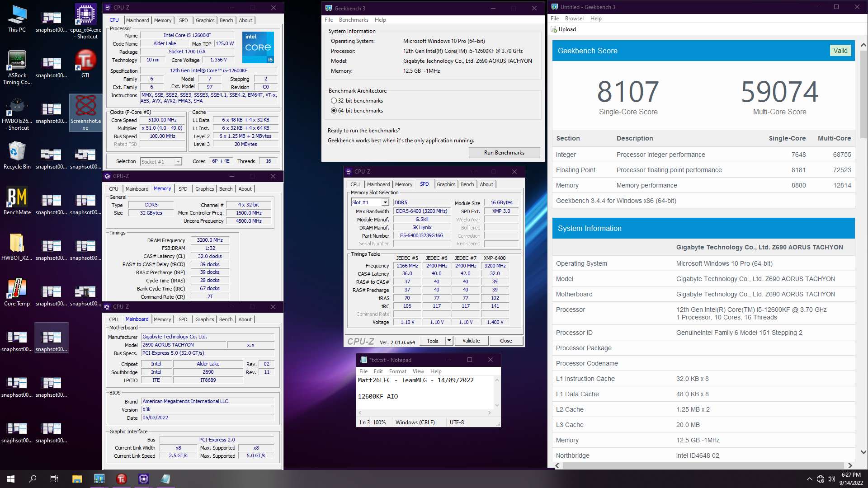Click the Intel Core i5 logo in CPU-Z
868x488 pixels.
pyautogui.click(x=258, y=47)
